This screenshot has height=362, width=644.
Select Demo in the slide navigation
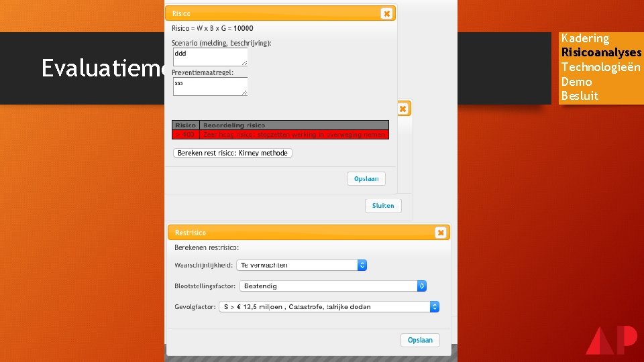(576, 82)
